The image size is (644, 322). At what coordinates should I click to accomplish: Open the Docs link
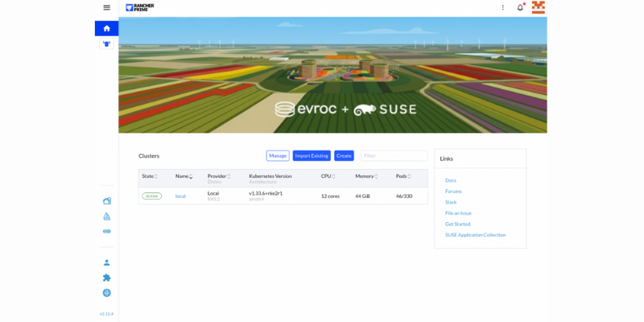pyautogui.click(x=451, y=180)
